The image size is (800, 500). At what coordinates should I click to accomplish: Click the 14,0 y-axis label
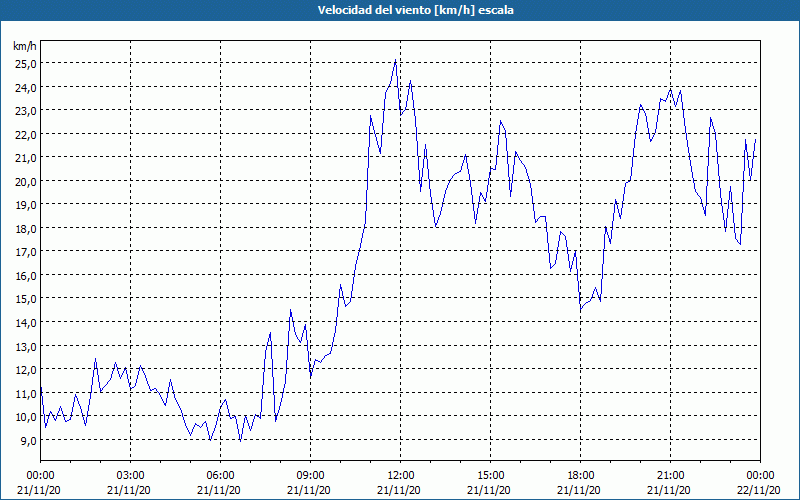(x=25, y=323)
